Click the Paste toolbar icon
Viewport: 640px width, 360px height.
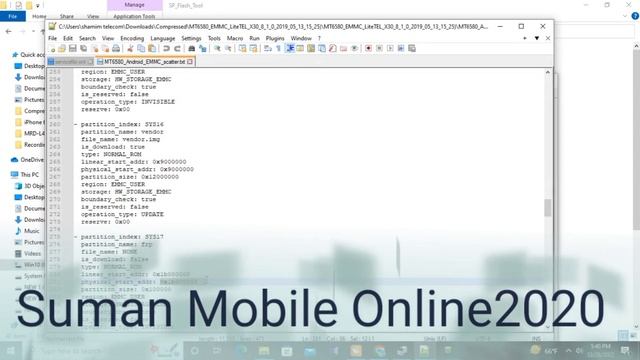(x=152, y=49)
